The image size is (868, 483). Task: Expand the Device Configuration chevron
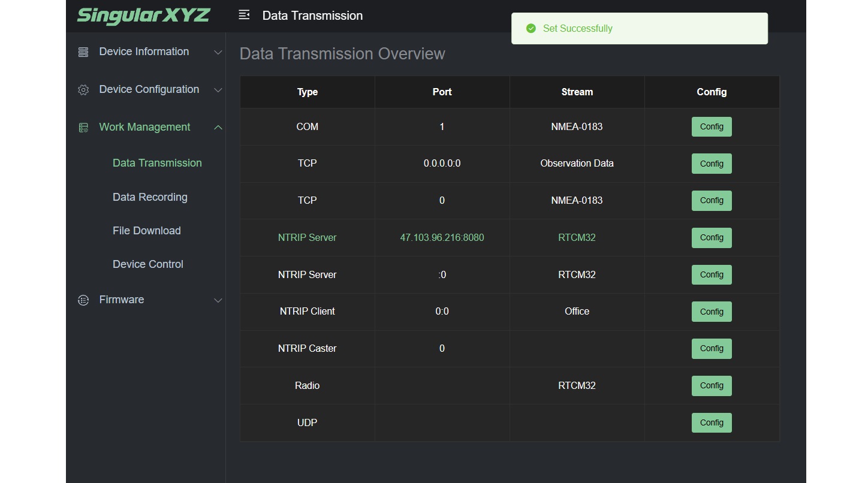pyautogui.click(x=218, y=90)
